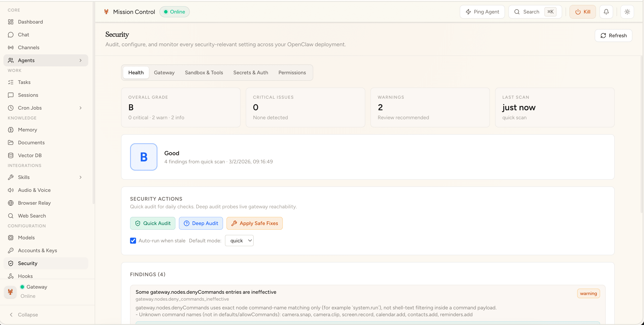Open the Memory section
Image resolution: width=644 pixels, height=325 pixels.
[27, 130]
